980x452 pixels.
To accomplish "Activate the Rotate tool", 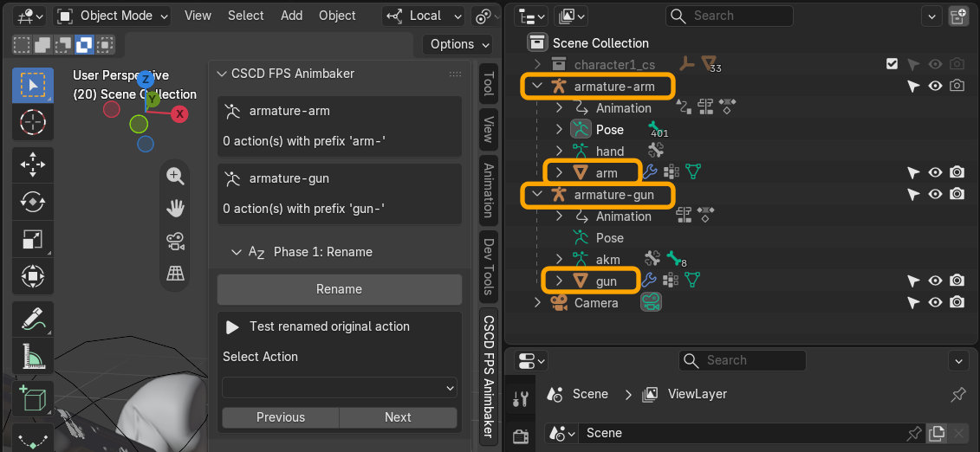I will (x=33, y=202).
